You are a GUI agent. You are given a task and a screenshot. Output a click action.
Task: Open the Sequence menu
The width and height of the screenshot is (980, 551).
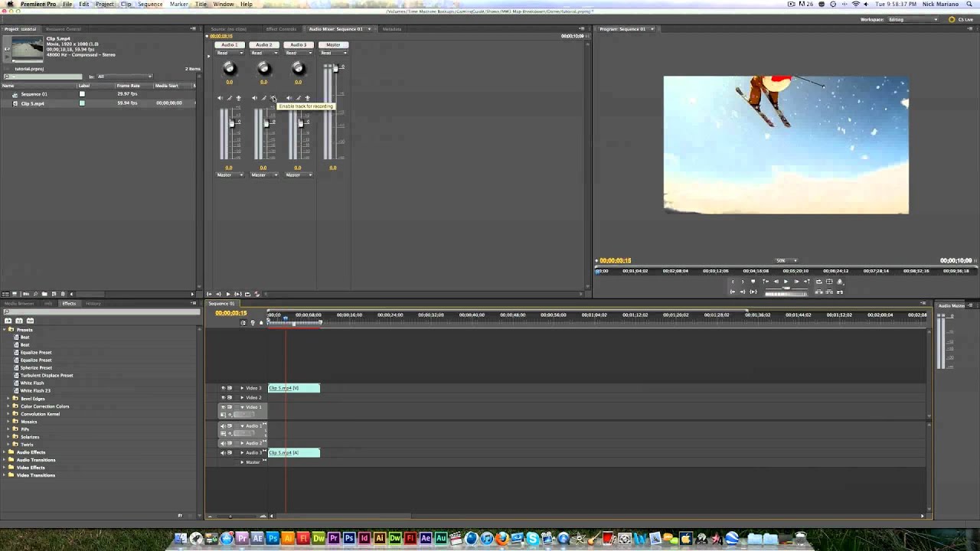[150, 4]
